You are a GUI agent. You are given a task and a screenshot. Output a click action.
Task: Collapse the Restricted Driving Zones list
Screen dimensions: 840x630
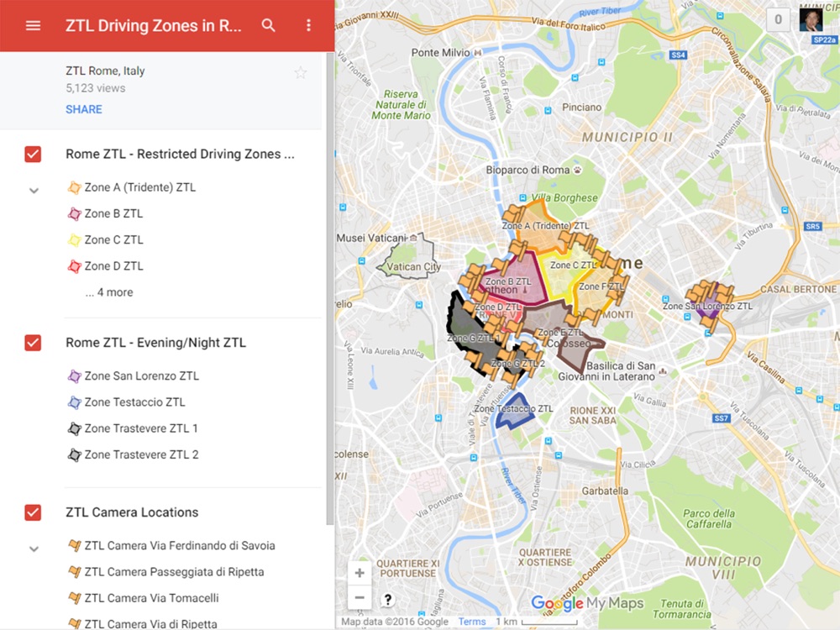coord(34,191)
